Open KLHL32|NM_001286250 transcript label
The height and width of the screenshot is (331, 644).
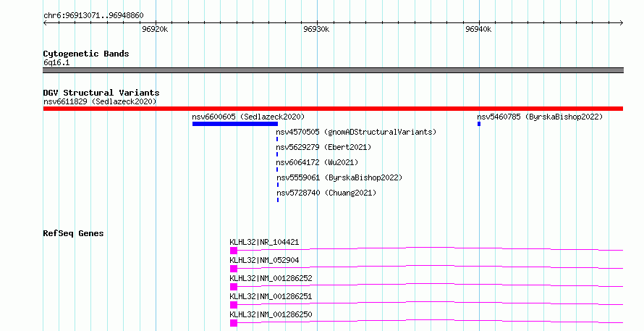[x=271, y=314]
